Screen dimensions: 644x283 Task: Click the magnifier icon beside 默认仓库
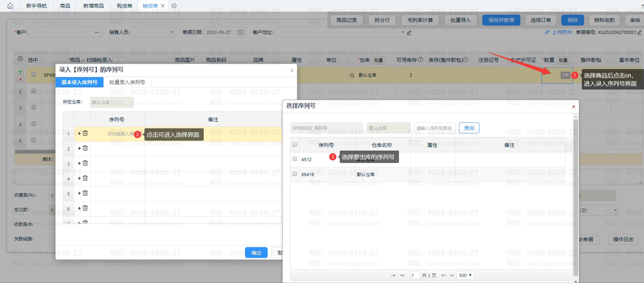pyautogui.click(x=352, y=75)
